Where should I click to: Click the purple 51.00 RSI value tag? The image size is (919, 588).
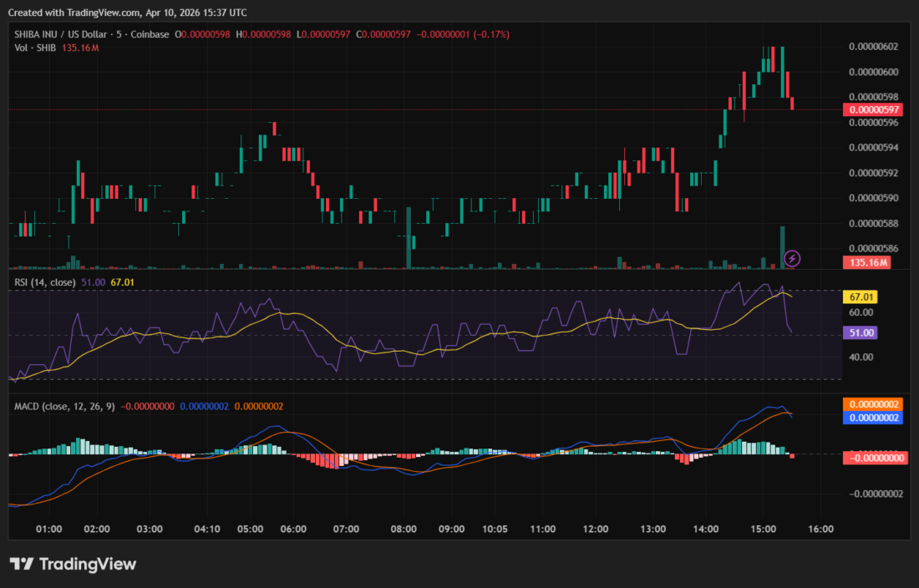[861, 332]
